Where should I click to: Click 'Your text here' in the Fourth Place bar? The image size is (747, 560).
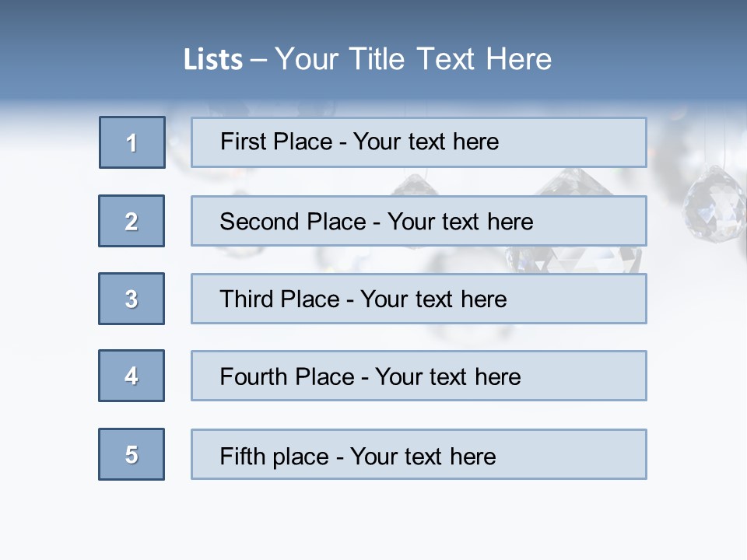[448, 376]
